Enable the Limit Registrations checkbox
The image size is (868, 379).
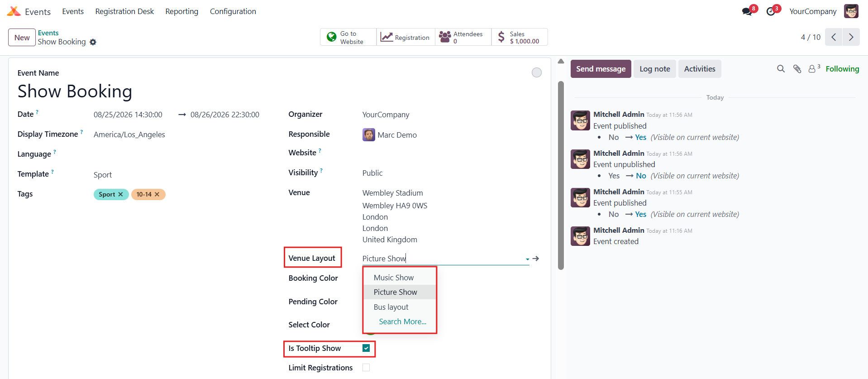click(x=366, y=368)
